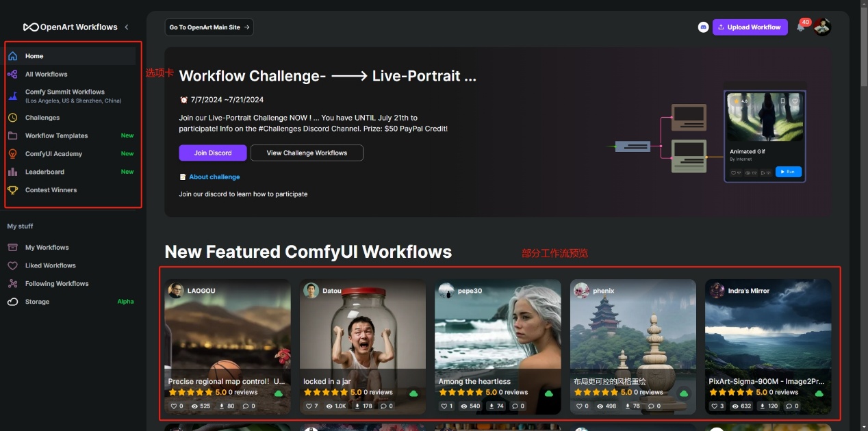Open Workflow Templates in the sidebar
868x431 pixels.
56,135
